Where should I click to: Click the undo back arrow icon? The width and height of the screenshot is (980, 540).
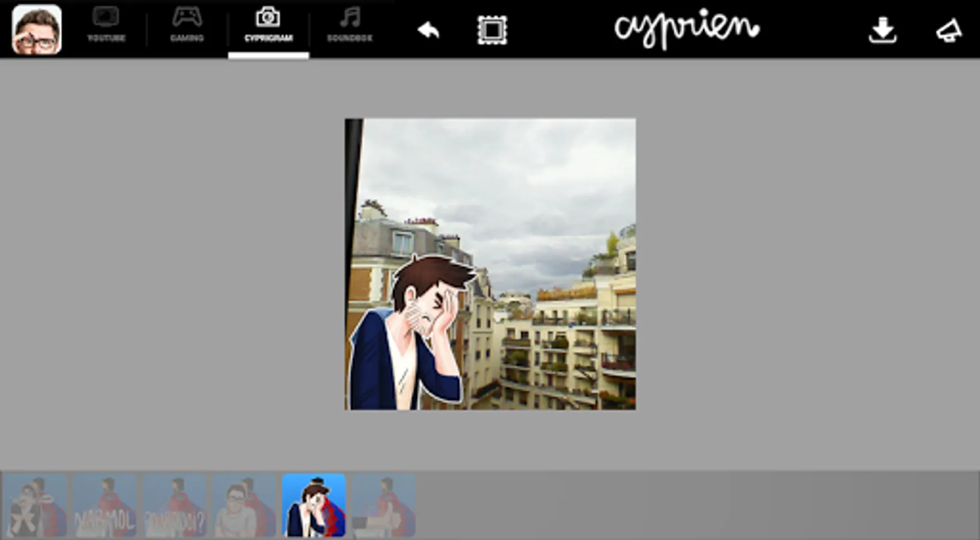pyautogui.click(x=428, y=29)
